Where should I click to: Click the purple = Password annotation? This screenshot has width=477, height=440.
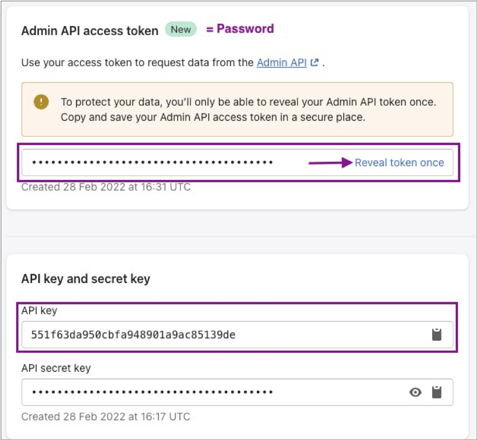coord(240,29)
